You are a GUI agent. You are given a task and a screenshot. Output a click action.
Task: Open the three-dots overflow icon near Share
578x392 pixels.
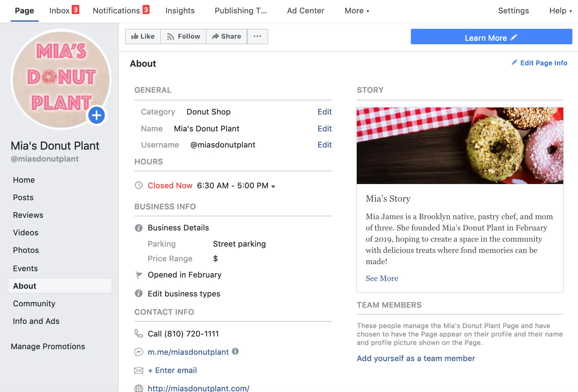(x=257, y=36)
